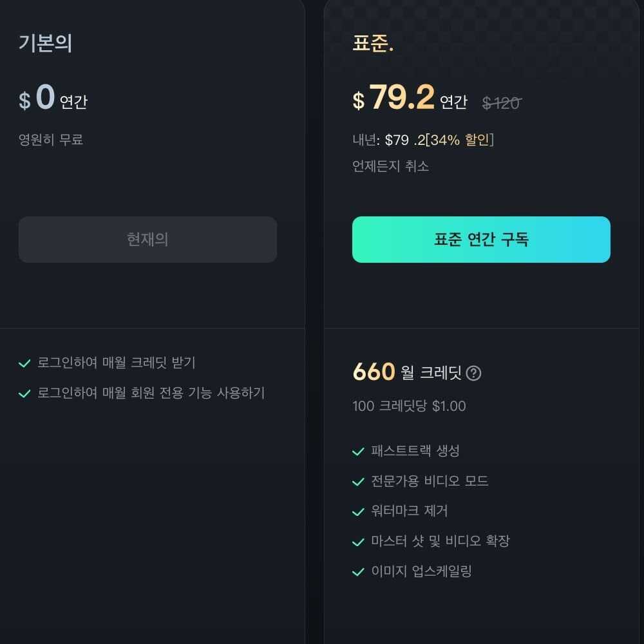Click the 100 크레딧당 $1.00 rate text
Screen dimensions: 644x644
(x=409, y=406)
